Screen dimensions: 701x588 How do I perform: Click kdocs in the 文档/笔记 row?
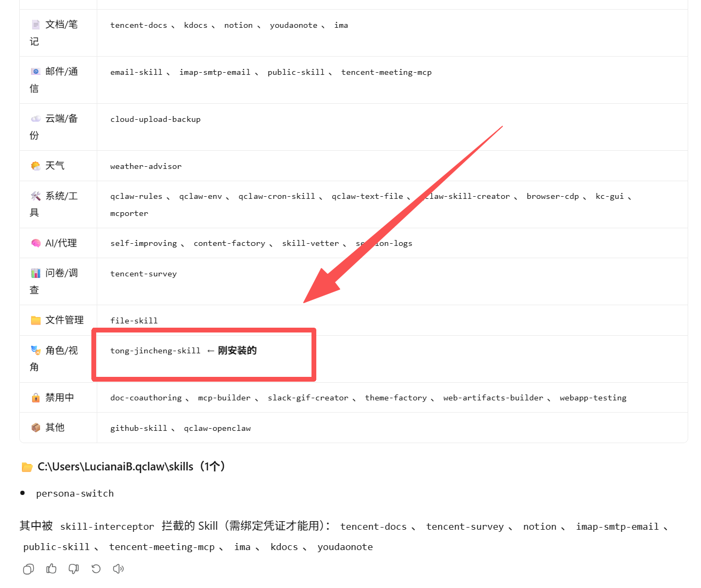click(x=196, y=25)
